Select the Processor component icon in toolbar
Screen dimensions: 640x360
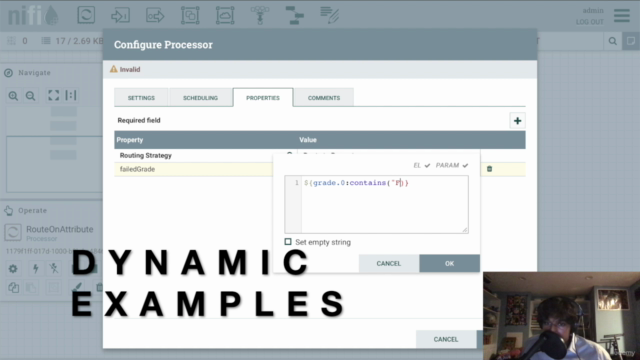(x=86, y=15)
